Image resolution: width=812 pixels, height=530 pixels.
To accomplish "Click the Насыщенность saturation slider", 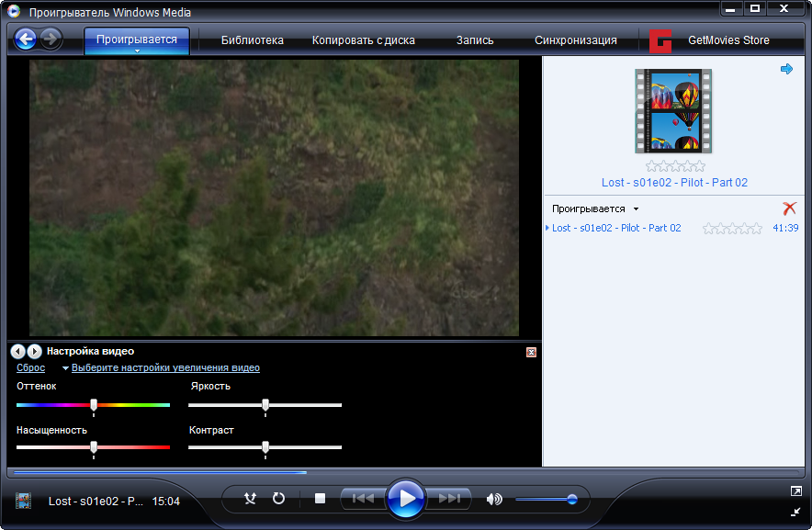I will pos(93,447).
